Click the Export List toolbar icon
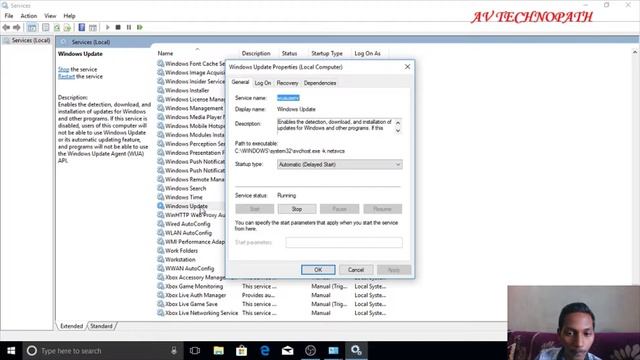 pos(67,27)
